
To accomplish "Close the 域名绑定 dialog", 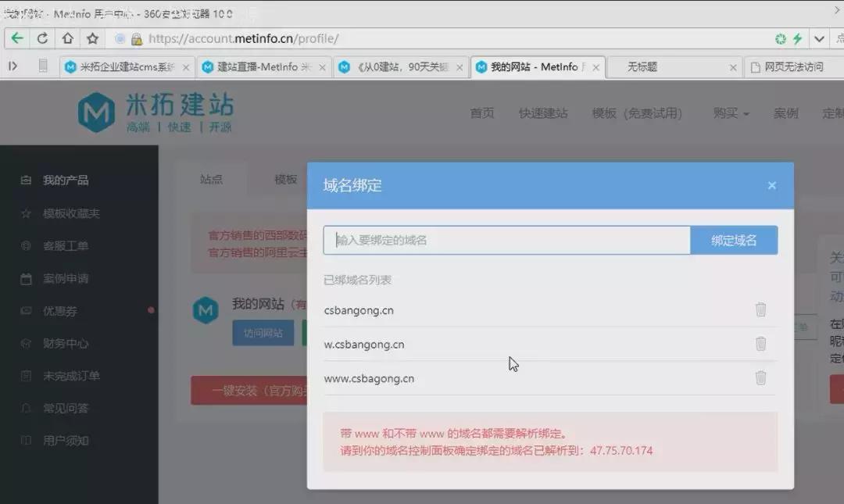I will pyautogui.click(x=772, y=185).
